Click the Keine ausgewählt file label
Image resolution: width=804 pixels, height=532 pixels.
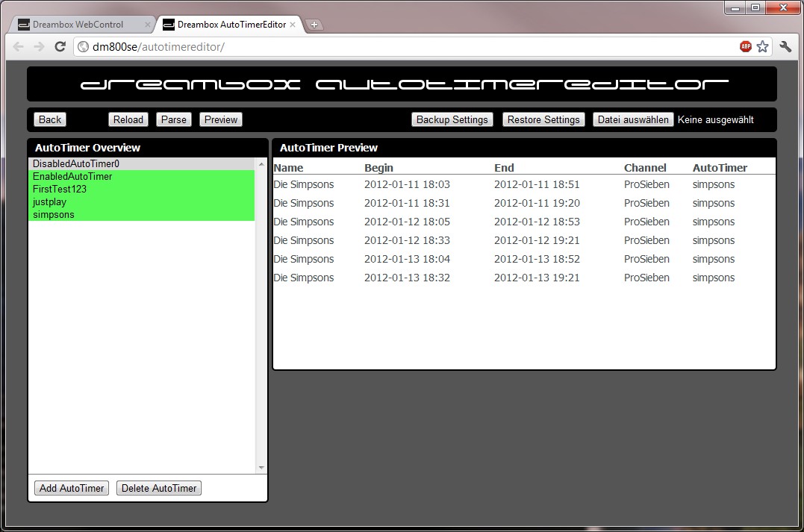[x=716, y=119]
